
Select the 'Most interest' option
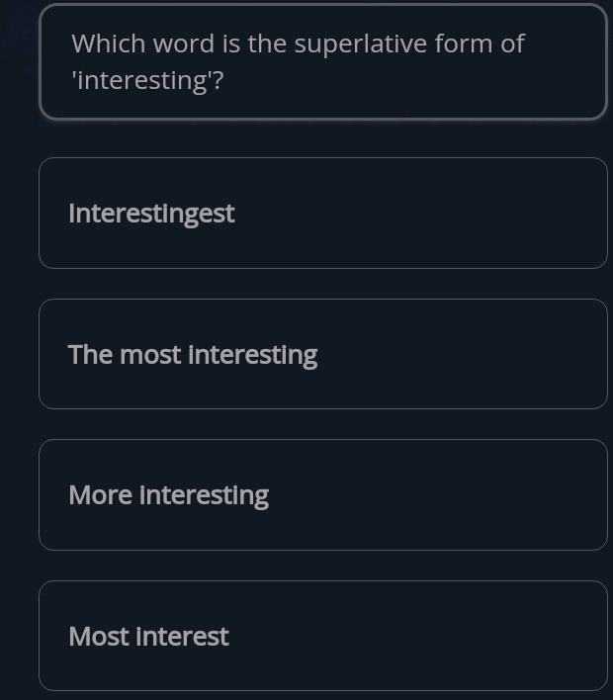pyautogui.click(x=322, y=636)
